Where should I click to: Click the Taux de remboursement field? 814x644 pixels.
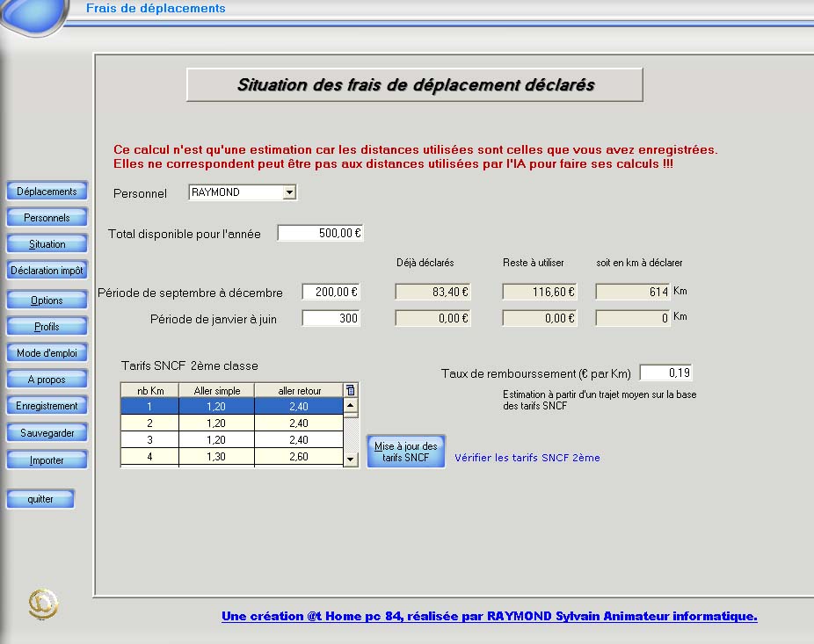(x=665, y=373)
